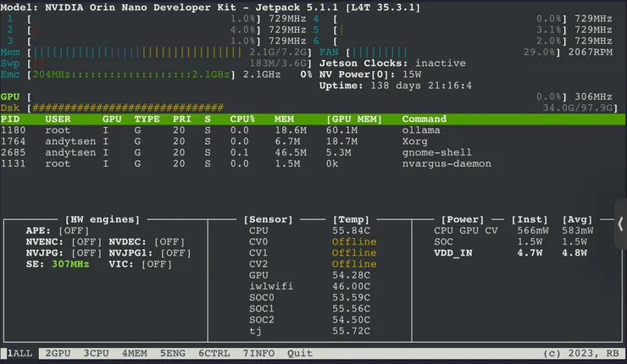The height and width of the screenshot is (364, 627).
Task: Click the SOC power 1.5W row
Action: (511, 242)
